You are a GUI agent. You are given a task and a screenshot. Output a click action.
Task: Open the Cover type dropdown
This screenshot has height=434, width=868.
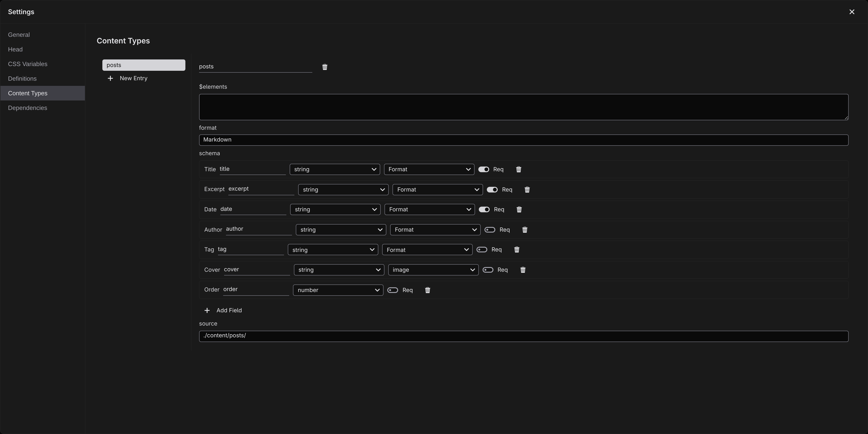(339, 270)
